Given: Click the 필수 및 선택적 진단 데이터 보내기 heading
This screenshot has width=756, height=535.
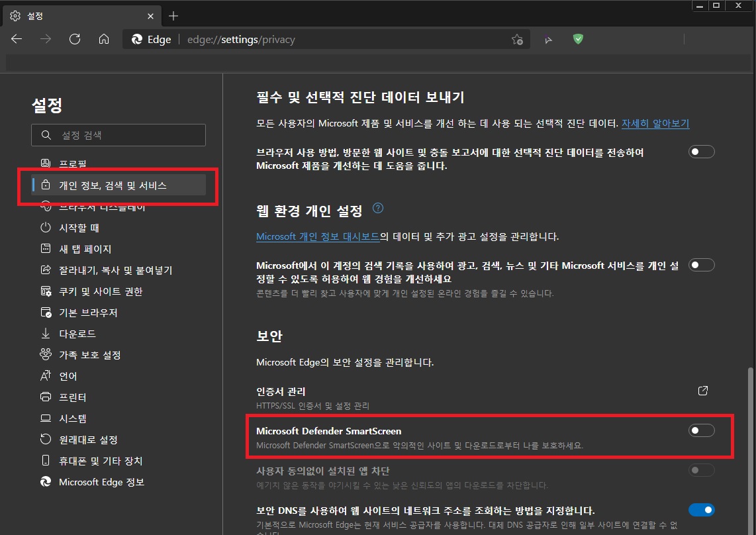Looking at the screenshot, I should click(x=360, y=97).
